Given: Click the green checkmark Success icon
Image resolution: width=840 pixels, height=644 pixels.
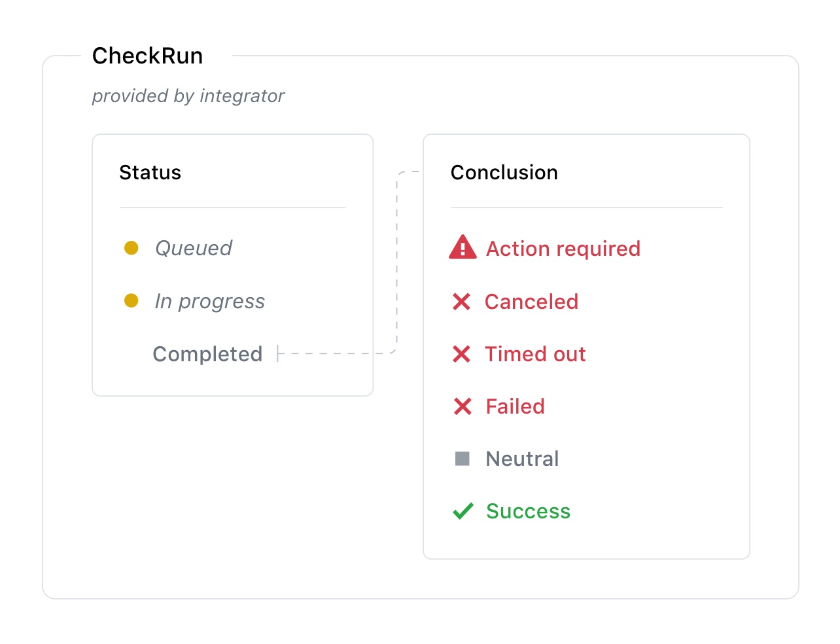Looking at the screenshot, I should click(463, 511).
